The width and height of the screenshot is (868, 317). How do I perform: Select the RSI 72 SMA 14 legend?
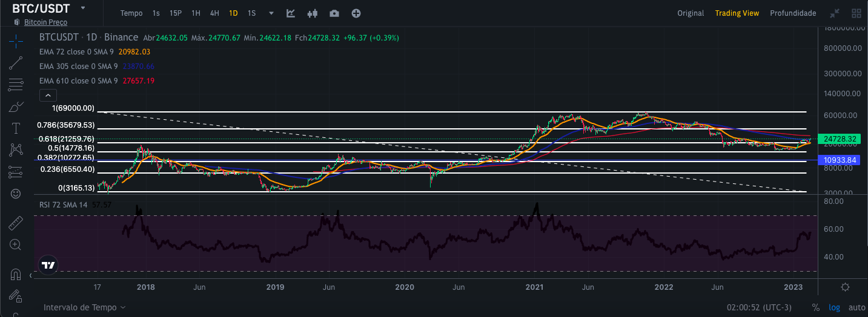pyautogui.click(x=76, y=204)
